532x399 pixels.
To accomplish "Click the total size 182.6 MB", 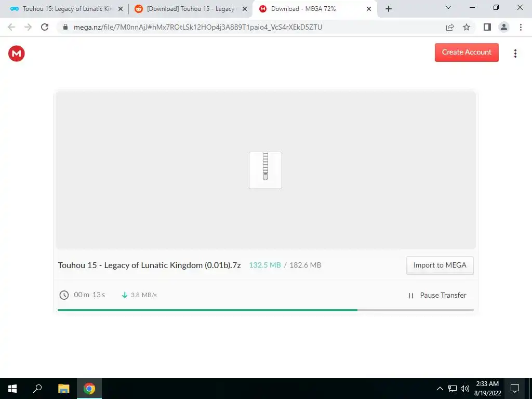I will tap(305, 265).
